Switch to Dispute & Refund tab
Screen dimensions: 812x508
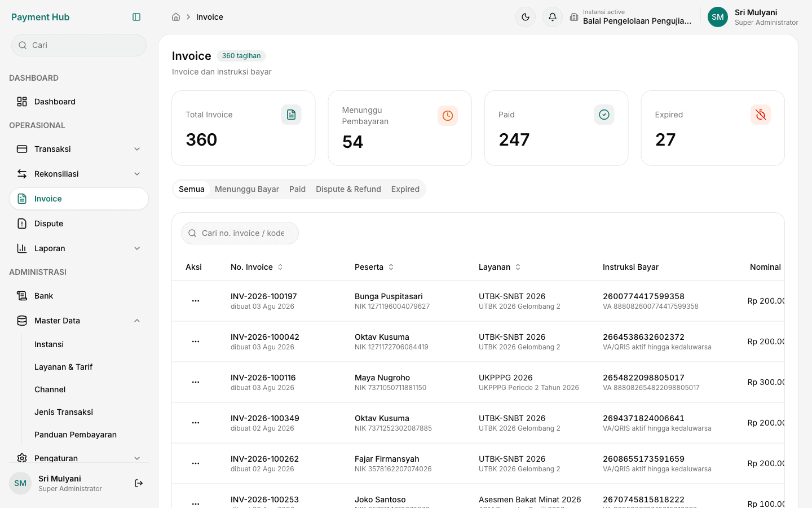[348, 189]
